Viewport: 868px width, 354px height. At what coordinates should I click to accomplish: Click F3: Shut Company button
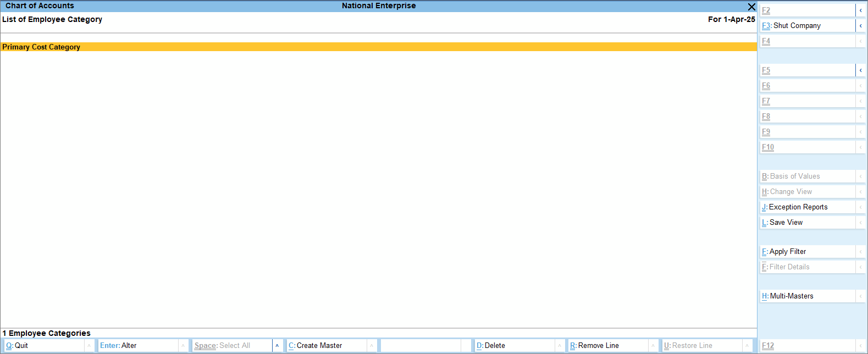point(807,26)
